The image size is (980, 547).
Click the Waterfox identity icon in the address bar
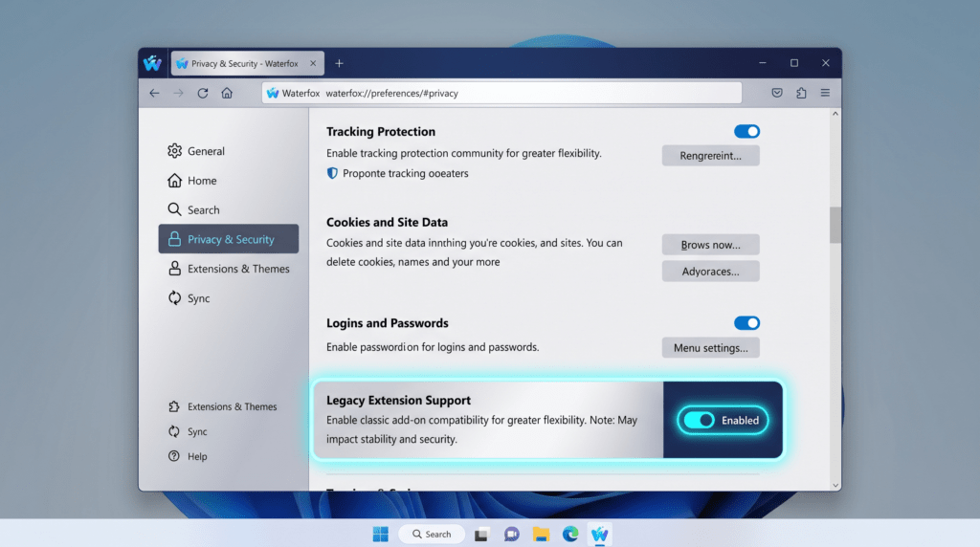click(273, 93)
